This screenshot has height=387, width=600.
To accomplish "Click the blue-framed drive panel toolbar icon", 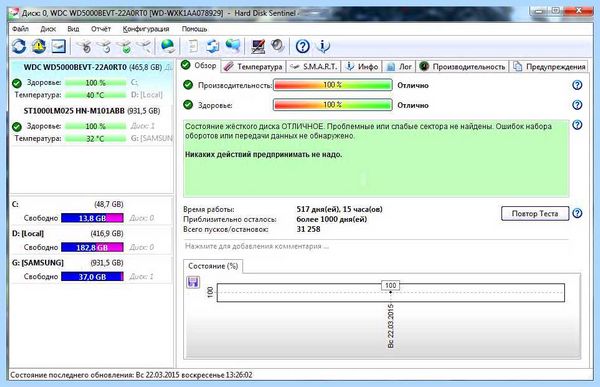I will point(59,46).
